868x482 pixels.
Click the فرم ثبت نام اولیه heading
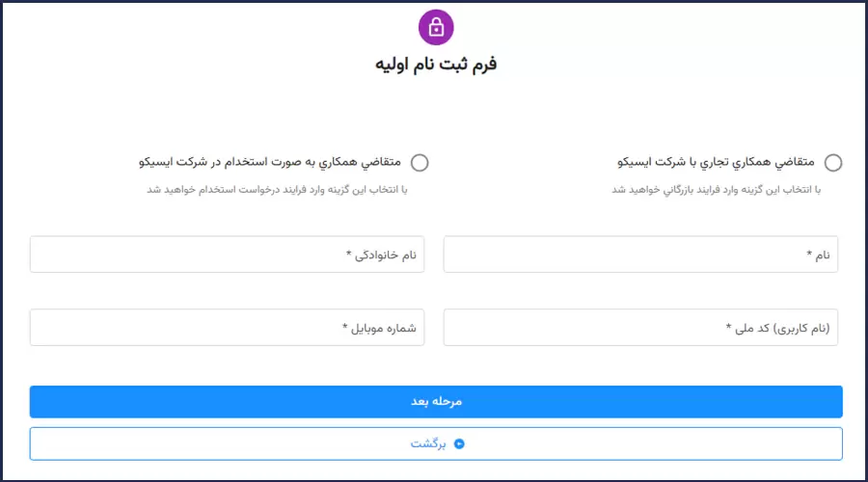pos(436,66)
